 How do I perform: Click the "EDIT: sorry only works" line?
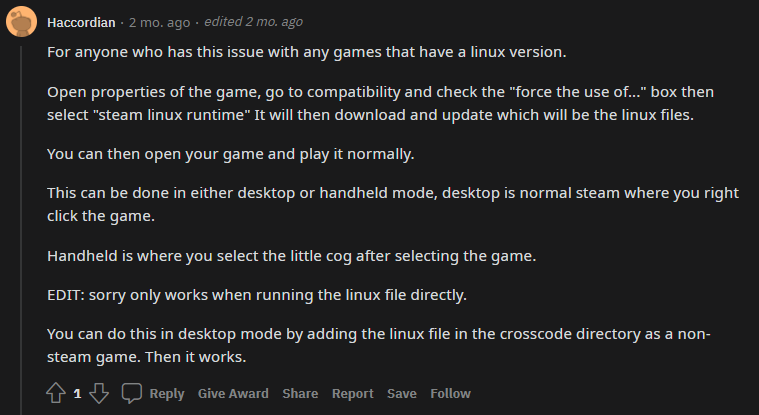[257, 295]
